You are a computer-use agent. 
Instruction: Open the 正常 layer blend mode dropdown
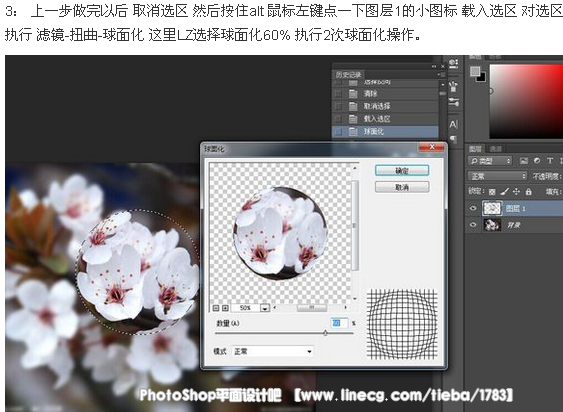(498, 176)
